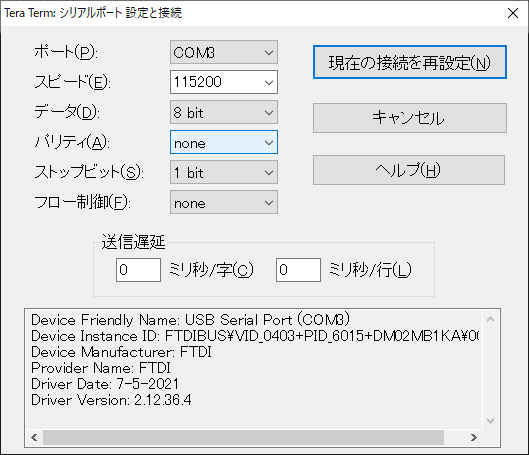Image resolution: width=529 pixels, height=455 pixels.
Task: Click the device info scroll-down arrow
Action: click(x=491, y=420)
